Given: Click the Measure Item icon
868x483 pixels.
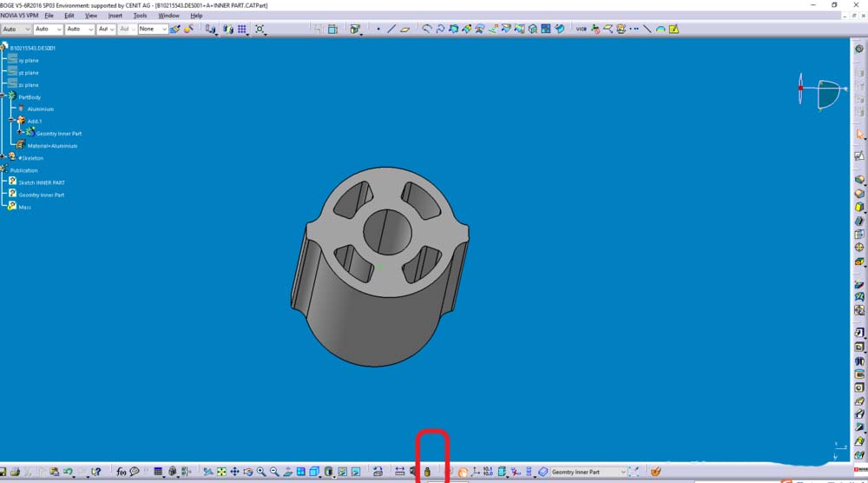Looking at the screenshot, I should (413, 472).
